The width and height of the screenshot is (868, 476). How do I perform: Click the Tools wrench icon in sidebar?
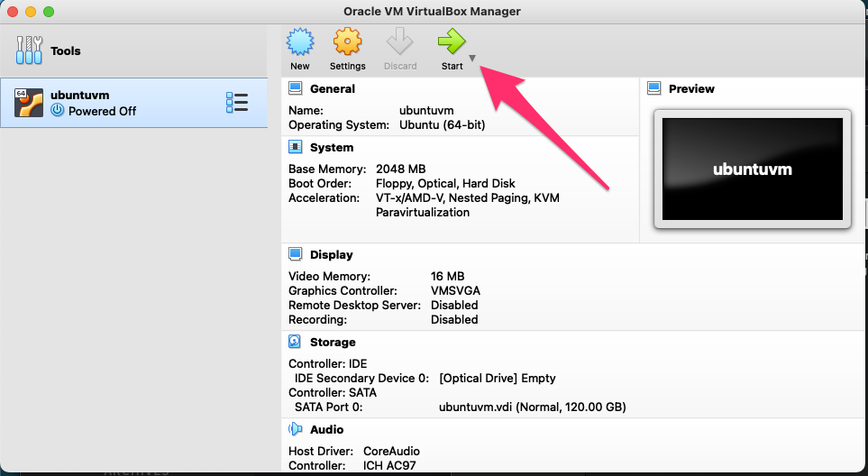pos(30,50)
